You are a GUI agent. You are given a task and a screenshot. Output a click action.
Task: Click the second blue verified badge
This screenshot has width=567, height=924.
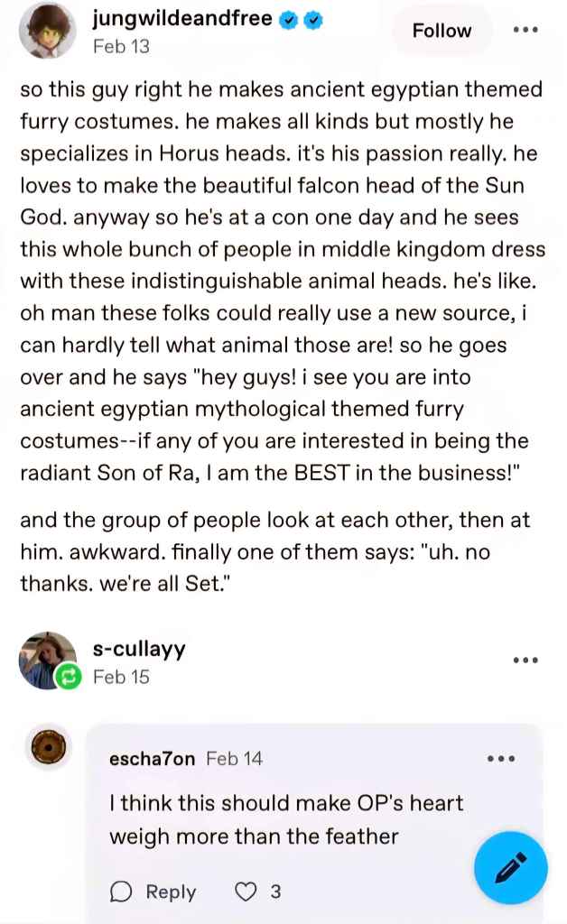coord(315,19)
